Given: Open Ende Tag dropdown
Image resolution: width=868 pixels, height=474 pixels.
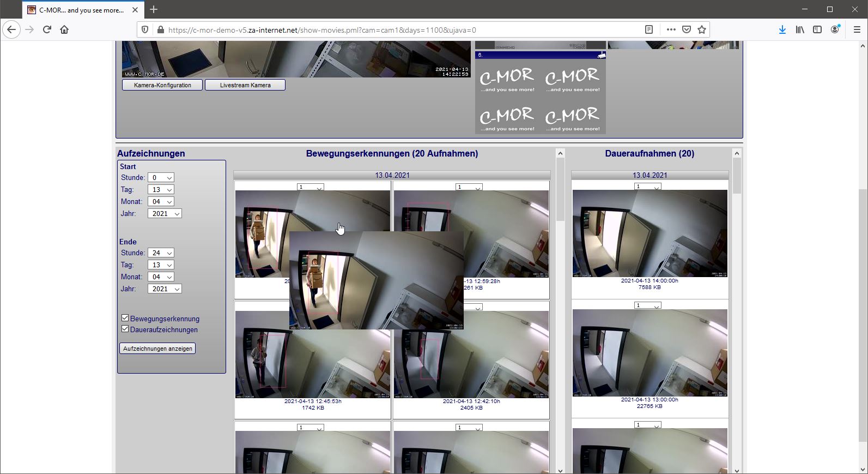Looking at the screenshot, I should click(161, 265).
